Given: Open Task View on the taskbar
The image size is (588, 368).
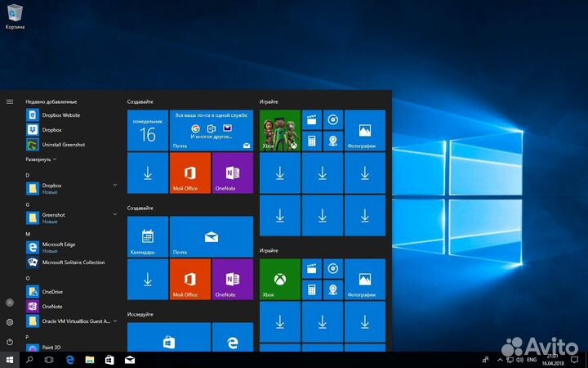Looking at the screenshot, I should point(49,360).
